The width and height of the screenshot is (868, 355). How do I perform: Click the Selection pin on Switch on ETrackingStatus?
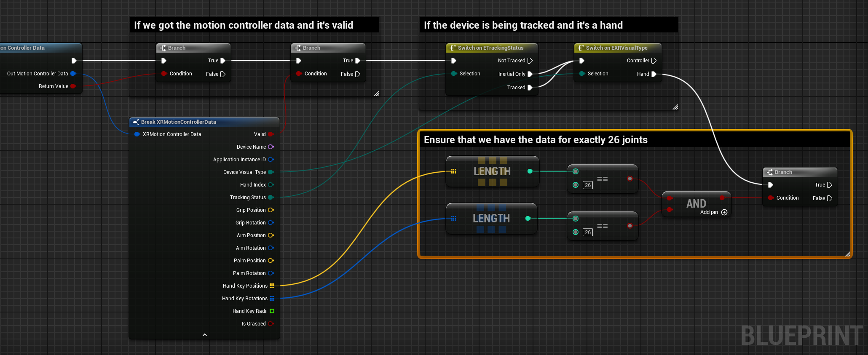click(x=454, y=74)
